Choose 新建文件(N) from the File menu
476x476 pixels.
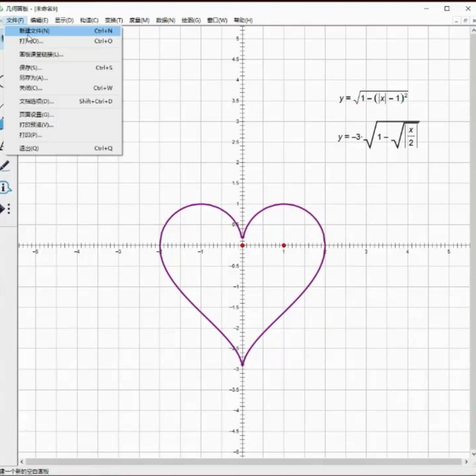(x=34, y=31)
